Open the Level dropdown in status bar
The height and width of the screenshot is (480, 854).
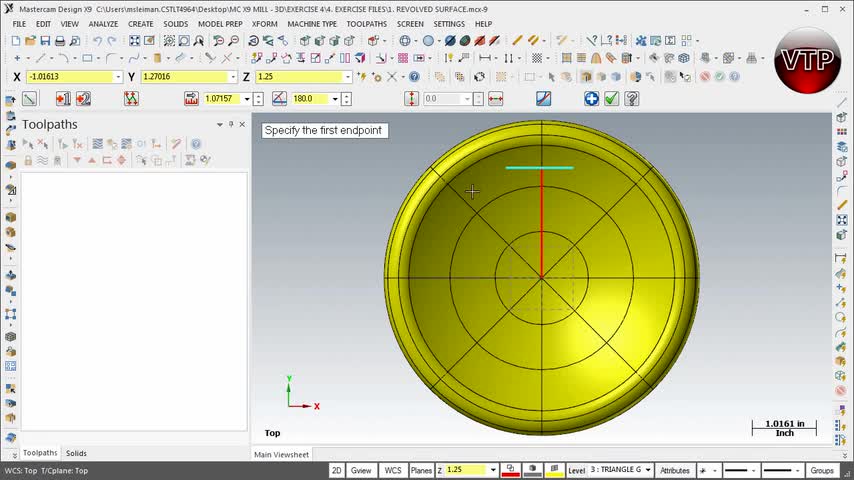647,470
